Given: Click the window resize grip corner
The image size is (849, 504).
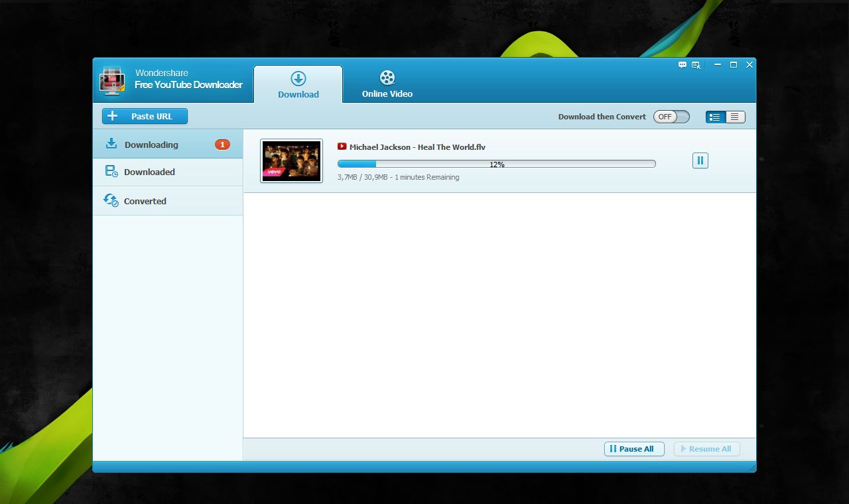Looking at the screenshot, I should click(751, 468).
